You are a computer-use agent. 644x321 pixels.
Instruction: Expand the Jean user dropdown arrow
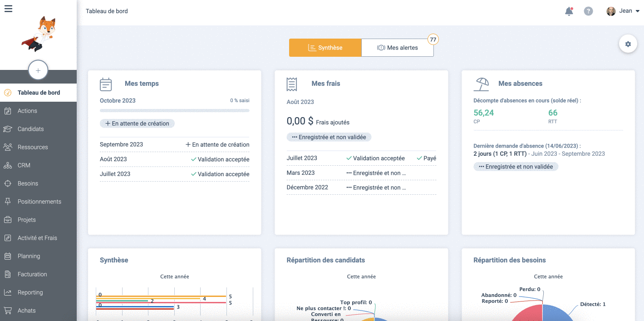(x=638, y=11)
